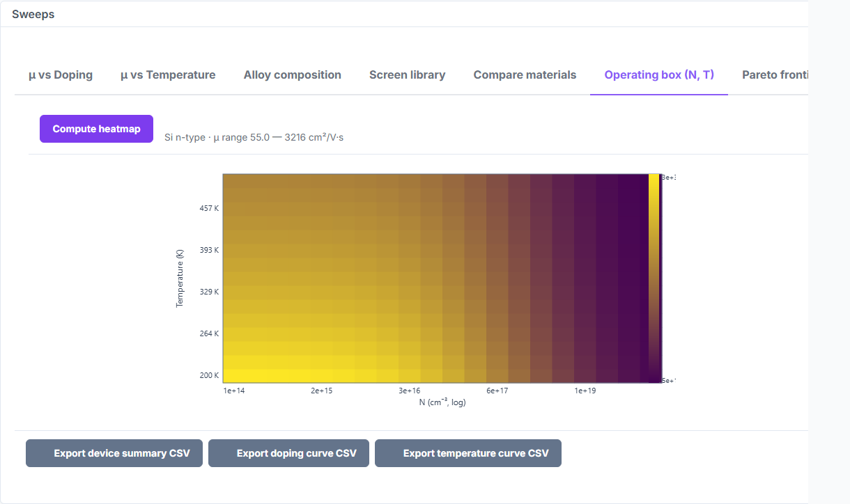Click the 2e+15 doping tick label
Viewport: 850px width, 504px height.
coord(321,391)
